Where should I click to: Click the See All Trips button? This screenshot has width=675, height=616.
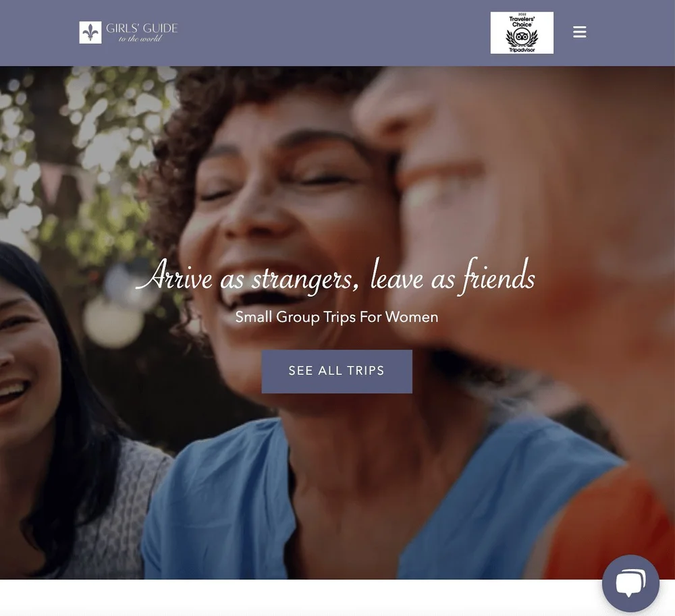(x=337, y=371)
